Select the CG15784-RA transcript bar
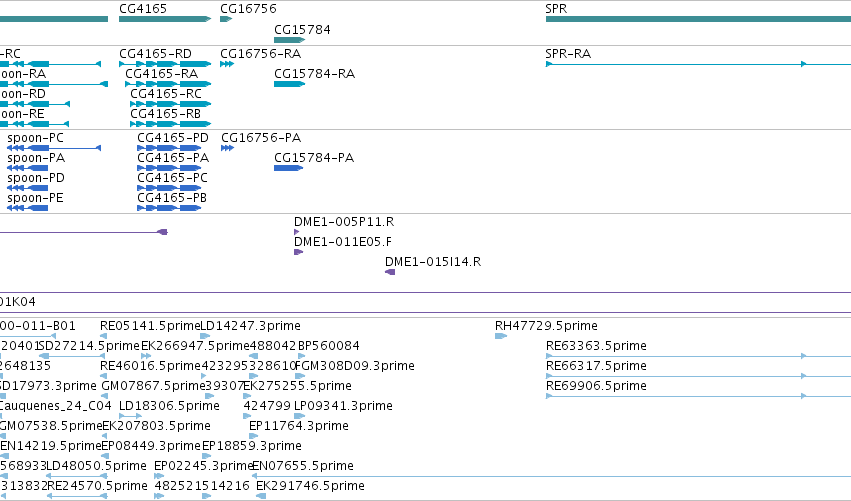 290,84
